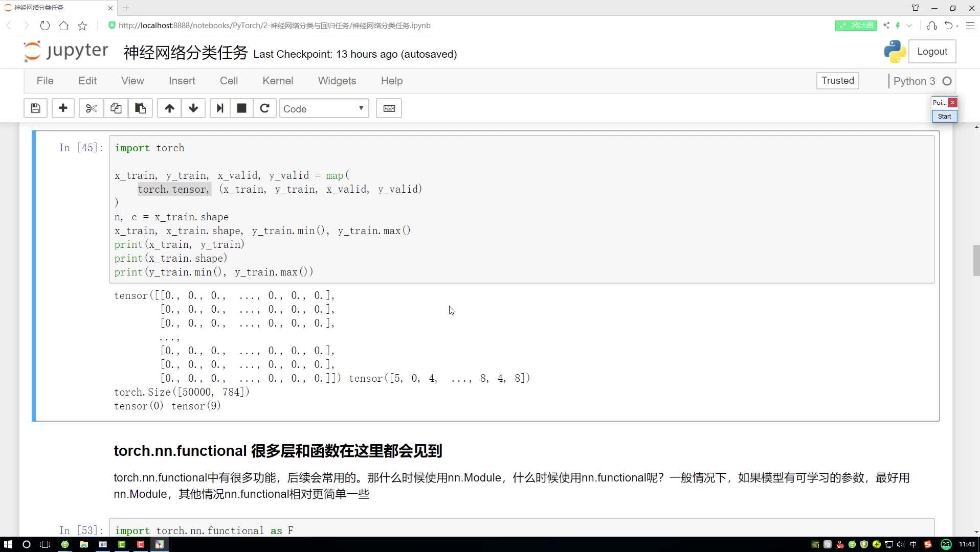Click the browser undo restore arrow
This screenshot has width=980, height=552.
tap(949, 26)
